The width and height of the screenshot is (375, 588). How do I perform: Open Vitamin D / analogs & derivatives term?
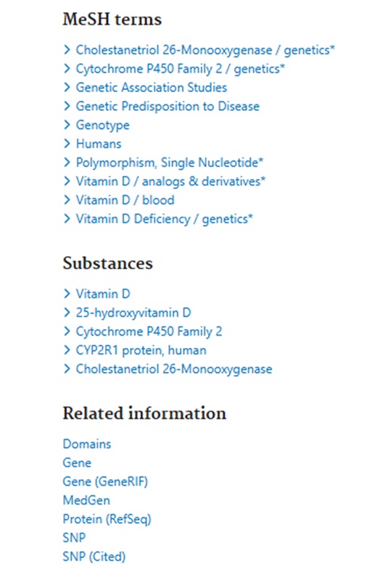170,181
